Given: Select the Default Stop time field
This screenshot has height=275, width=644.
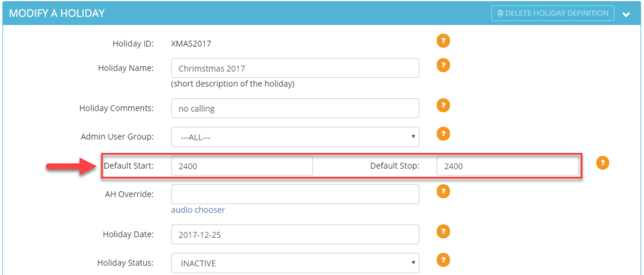Looking at the screenshot, I should (x=508, y=166).
